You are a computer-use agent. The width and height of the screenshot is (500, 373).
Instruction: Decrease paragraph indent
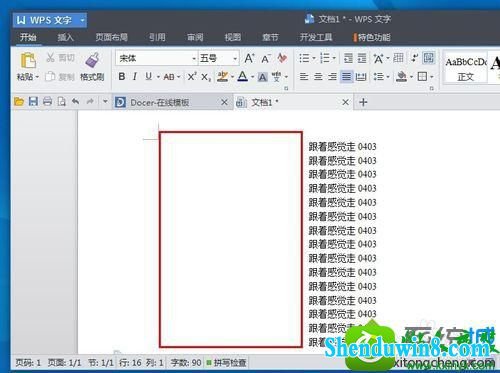[x=348, y=58]
